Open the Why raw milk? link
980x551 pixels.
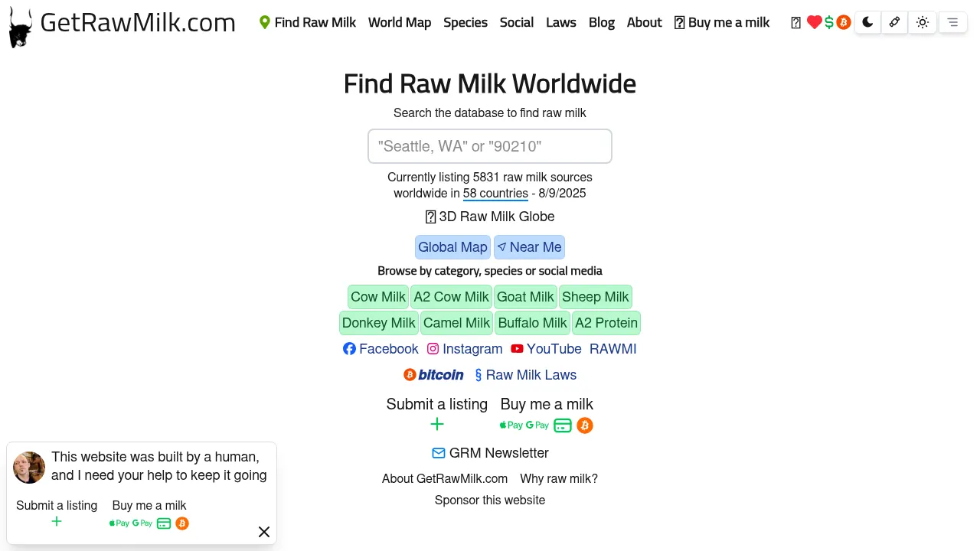tap(559, 478)
